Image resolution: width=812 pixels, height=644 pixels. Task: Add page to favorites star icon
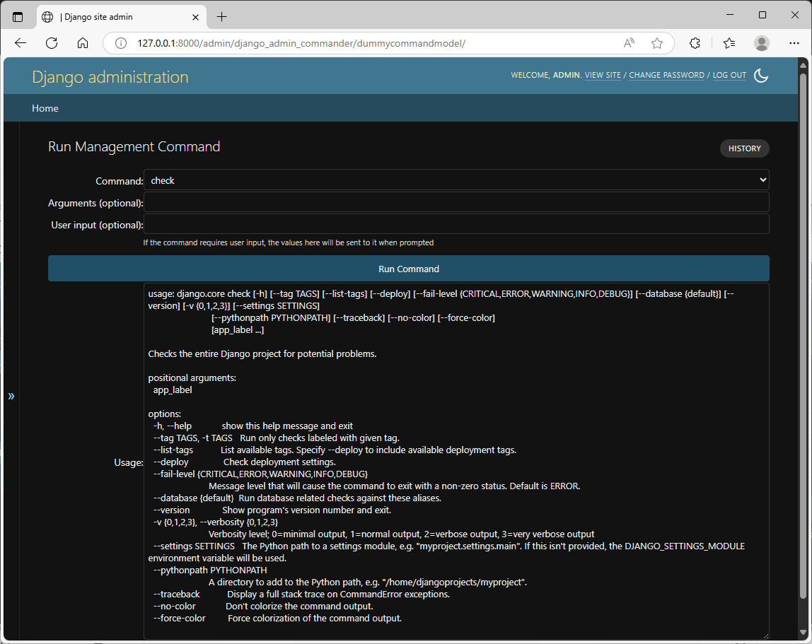pos(657,44)
